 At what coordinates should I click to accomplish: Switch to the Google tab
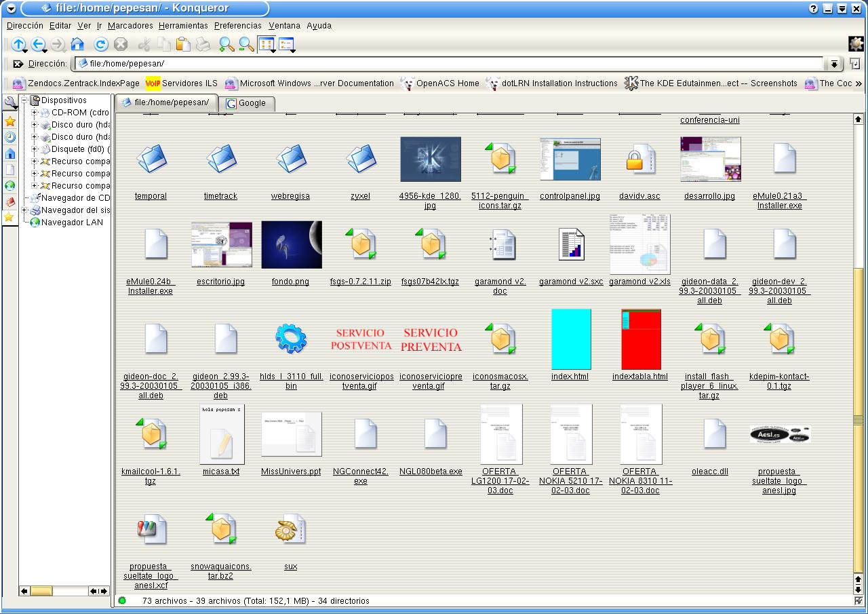(246, 103)
